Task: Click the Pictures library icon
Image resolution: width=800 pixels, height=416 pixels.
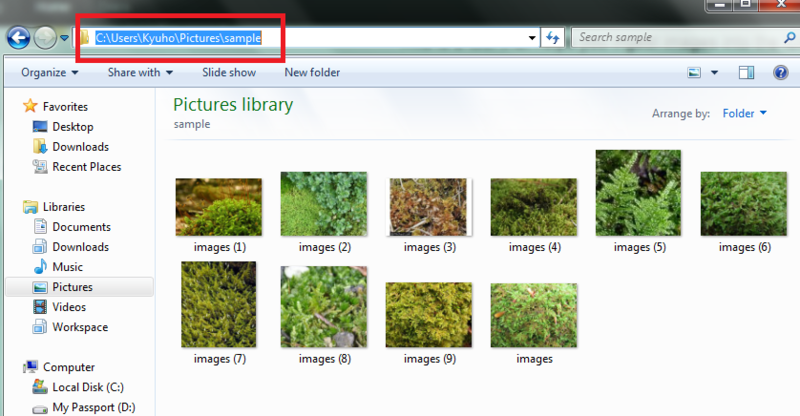Action: click(40, 287)
